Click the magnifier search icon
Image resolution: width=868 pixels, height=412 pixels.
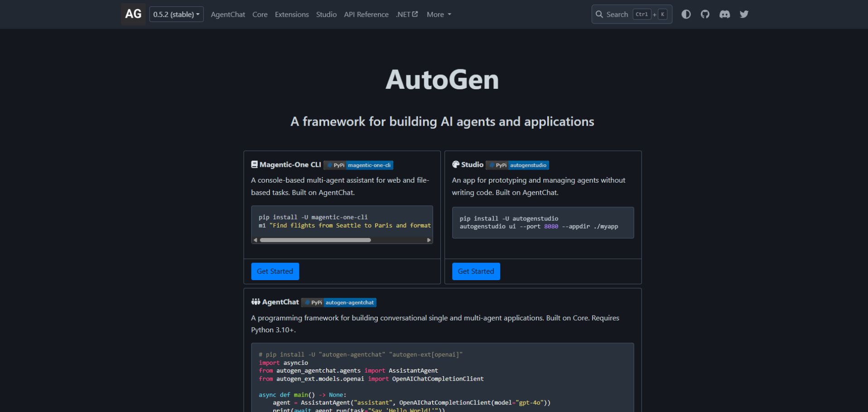[599, 14]
